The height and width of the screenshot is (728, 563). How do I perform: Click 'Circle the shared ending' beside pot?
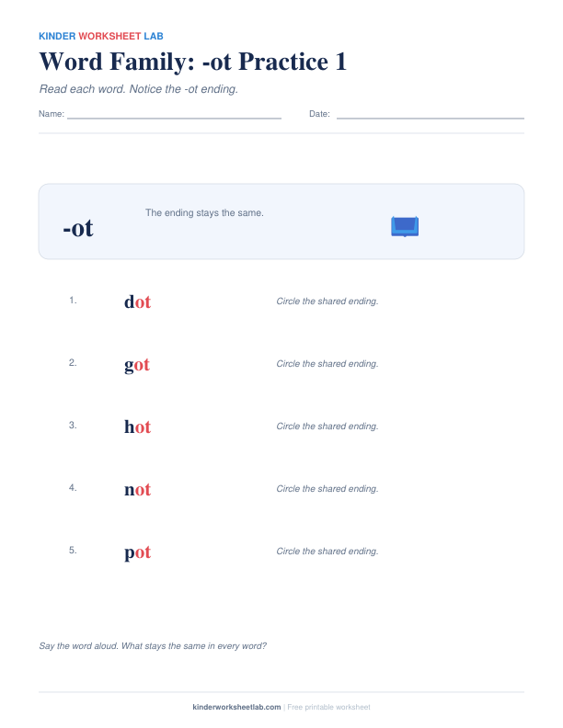coord(327,552)
